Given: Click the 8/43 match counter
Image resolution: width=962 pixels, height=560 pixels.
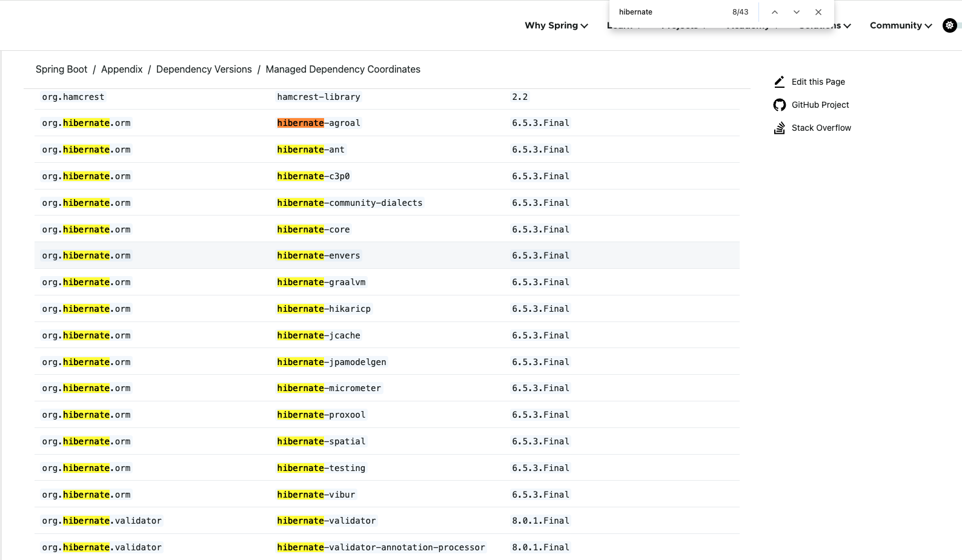Looking at the screenshot, I should 740,12.
